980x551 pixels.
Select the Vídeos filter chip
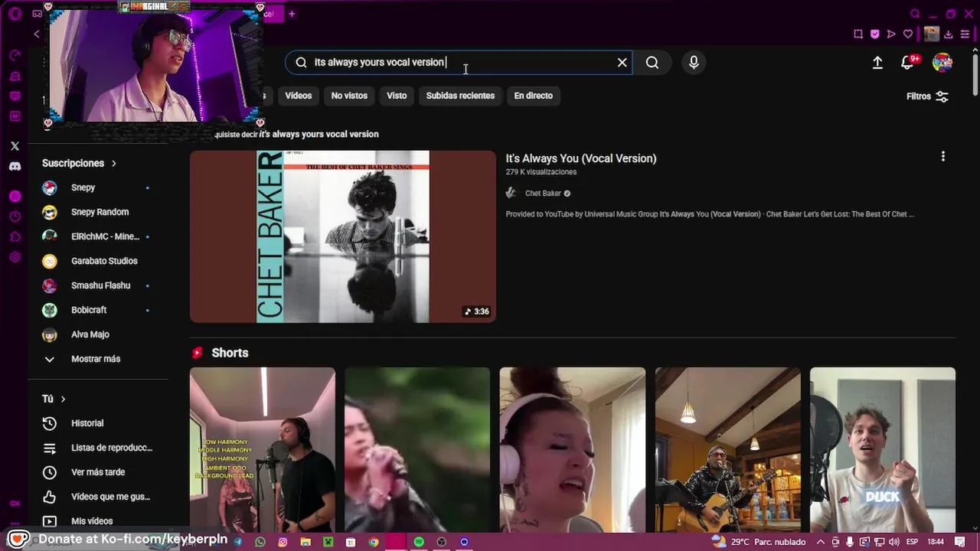pyautogui.click(x=299, y=96)
